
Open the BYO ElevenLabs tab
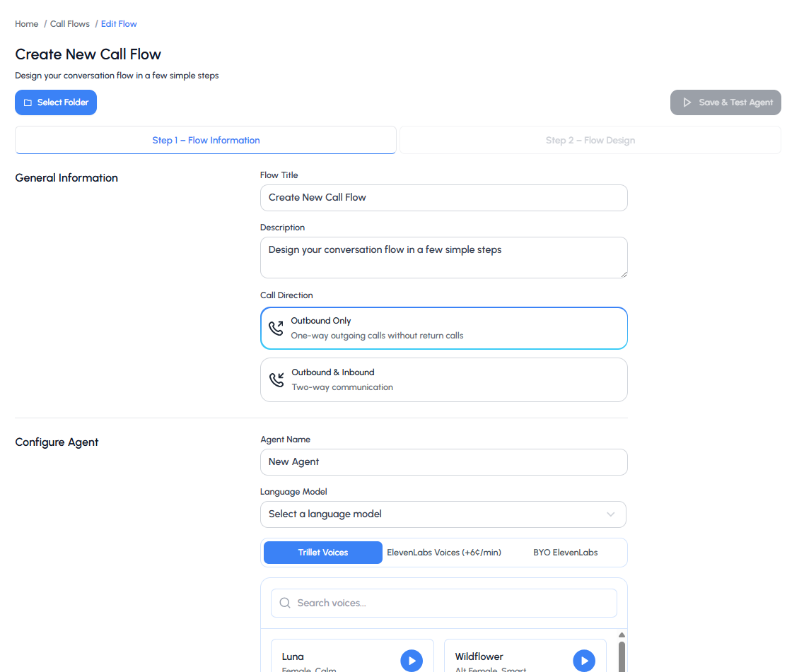[565, 553]
